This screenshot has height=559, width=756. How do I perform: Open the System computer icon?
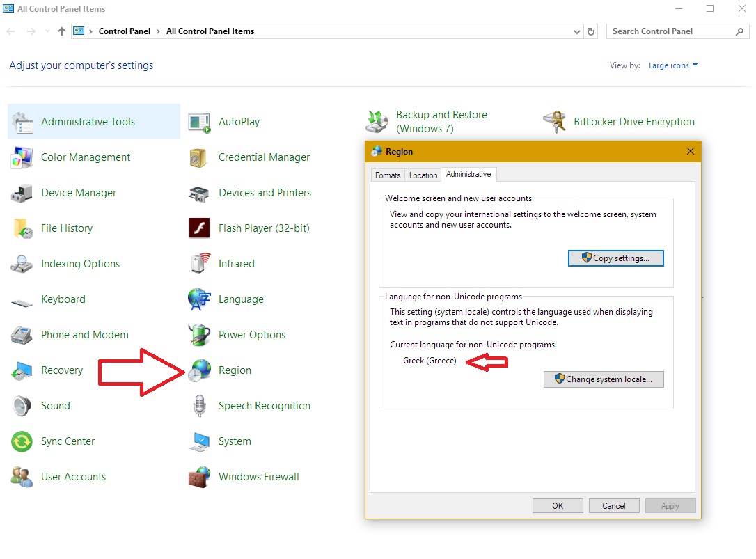pos(199,442)
